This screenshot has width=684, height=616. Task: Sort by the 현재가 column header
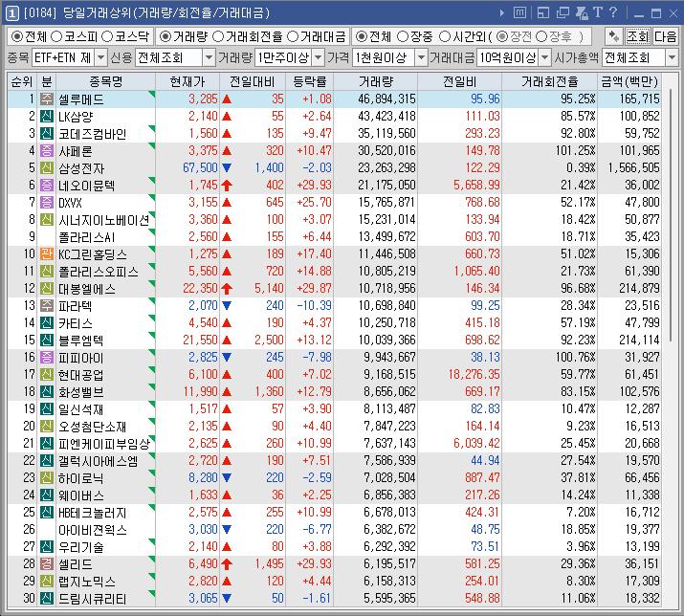click(188, 81)
